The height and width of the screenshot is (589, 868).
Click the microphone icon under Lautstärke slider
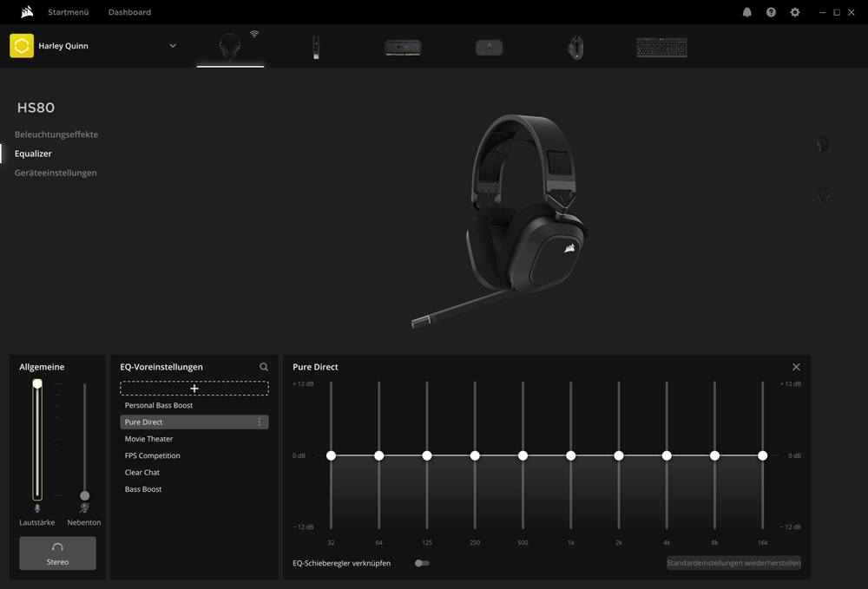37,508
